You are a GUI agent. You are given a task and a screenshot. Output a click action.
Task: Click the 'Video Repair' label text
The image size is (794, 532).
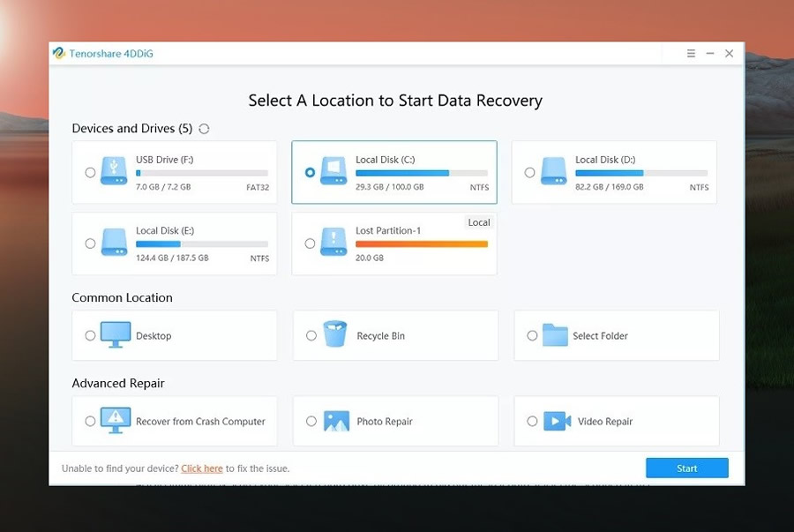tap(605, 421)
